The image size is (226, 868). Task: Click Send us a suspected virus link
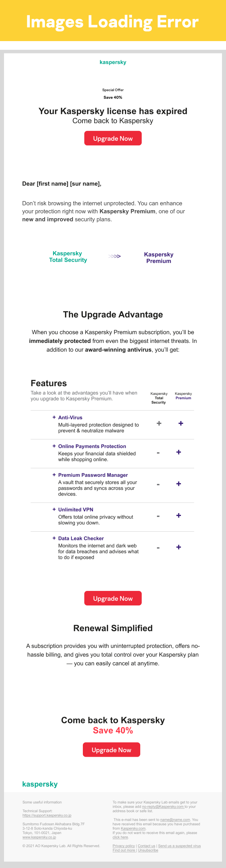coord(179,846)
